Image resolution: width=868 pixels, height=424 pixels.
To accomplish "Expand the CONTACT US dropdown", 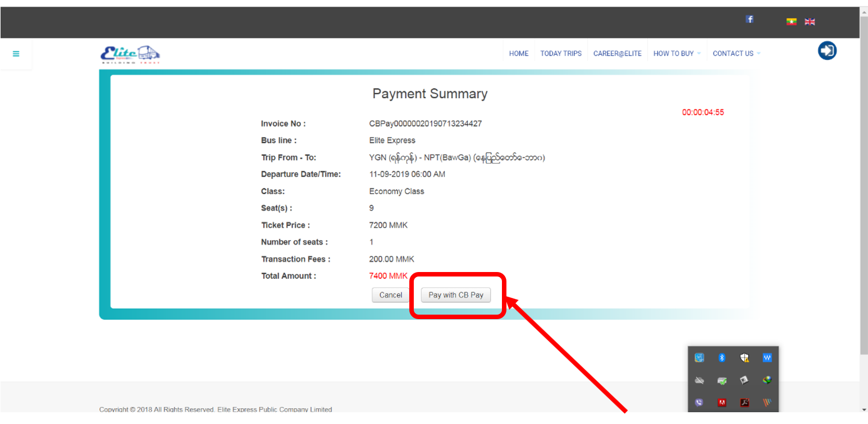I will tap(733, 53).
